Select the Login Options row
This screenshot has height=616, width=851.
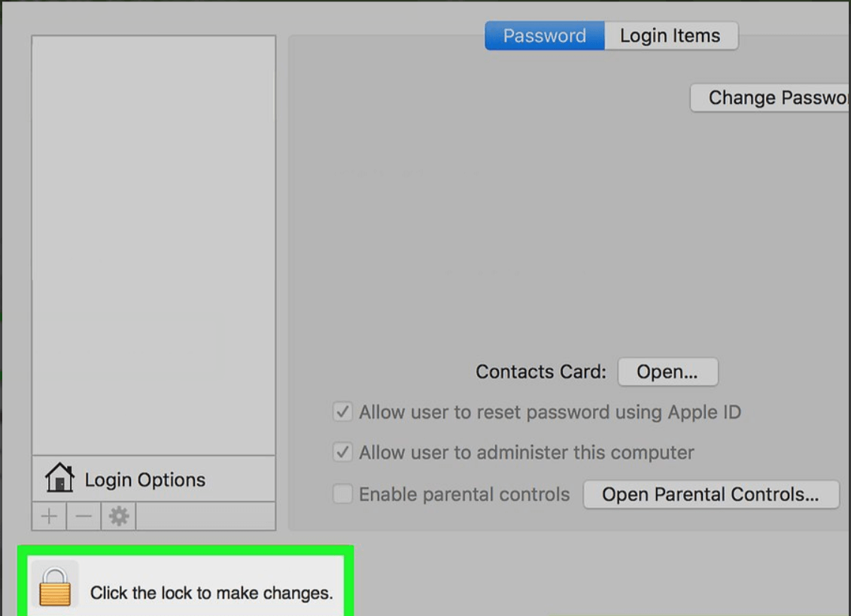(153, 478)
